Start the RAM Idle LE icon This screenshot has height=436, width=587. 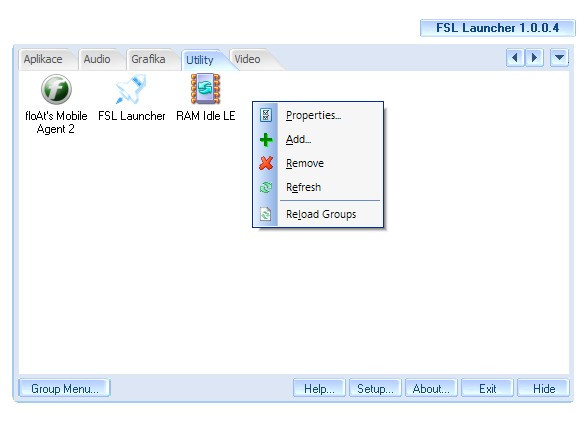tap(206, 89)
